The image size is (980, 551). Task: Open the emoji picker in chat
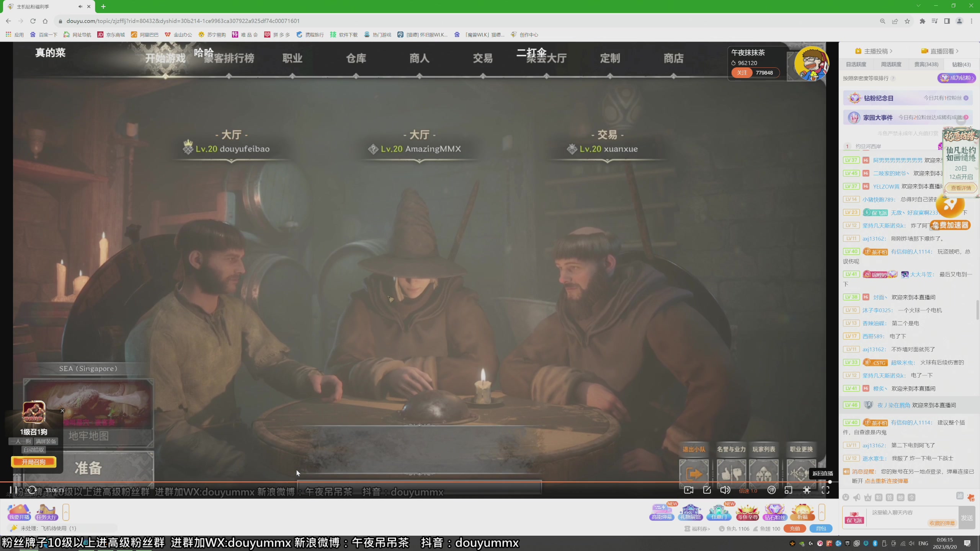point(846,497)
